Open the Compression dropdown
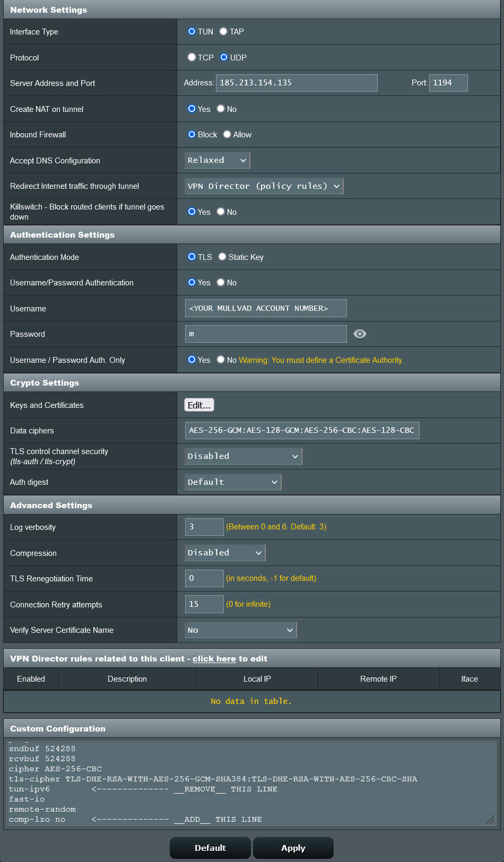Screen dimensions: 504x862 224,553
